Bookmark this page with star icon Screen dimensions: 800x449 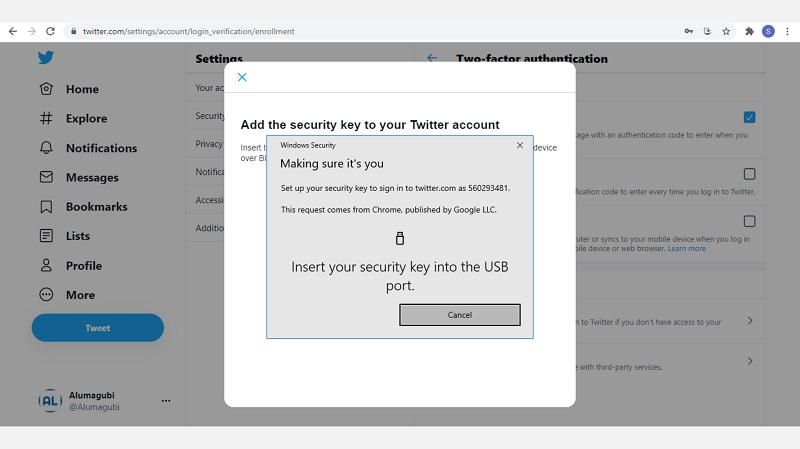[x=726, y=31]
